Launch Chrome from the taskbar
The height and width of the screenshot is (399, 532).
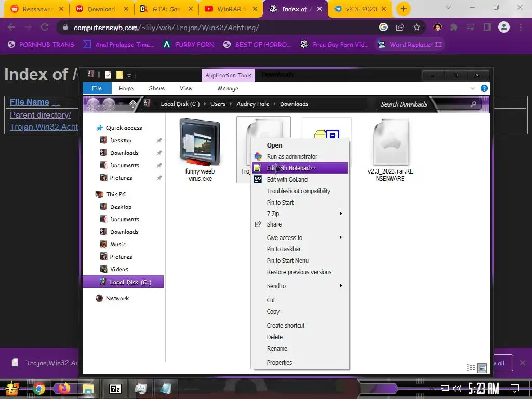pos(38,389)
